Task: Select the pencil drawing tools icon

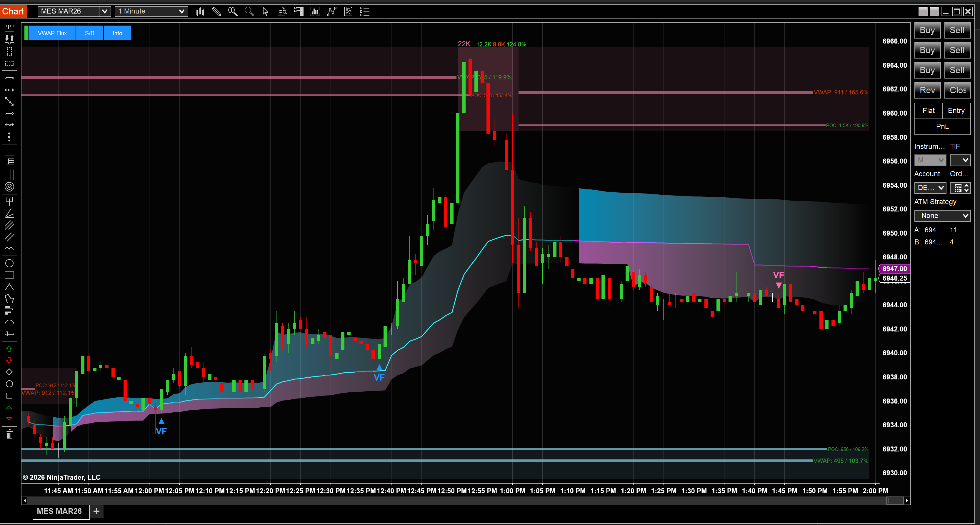Action: pos(216,11)
